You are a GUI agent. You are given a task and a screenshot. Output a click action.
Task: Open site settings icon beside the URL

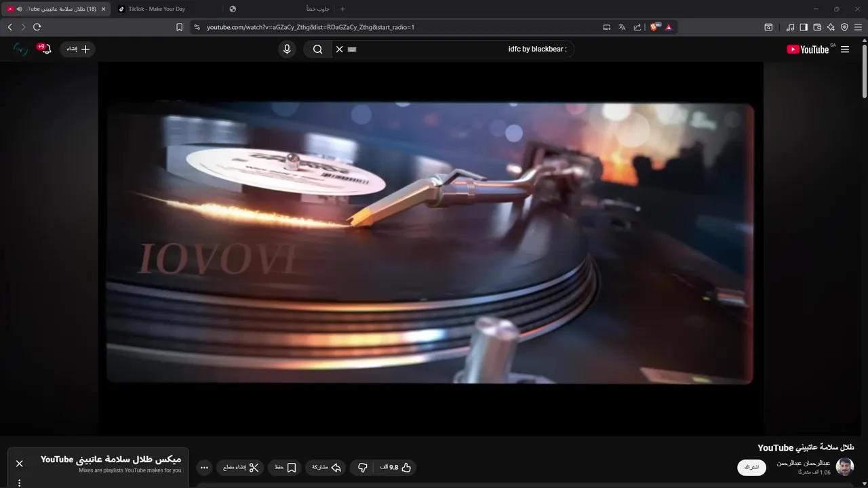(x=197, y=27)
